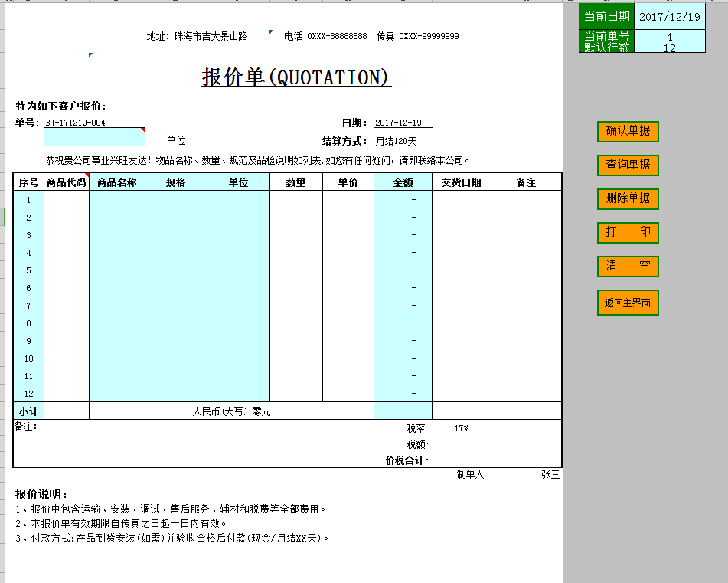Click the 制单人 cell showing 张三
Image resolution: width=728 pixels, height=583 pixels.
tap(550, 475)
